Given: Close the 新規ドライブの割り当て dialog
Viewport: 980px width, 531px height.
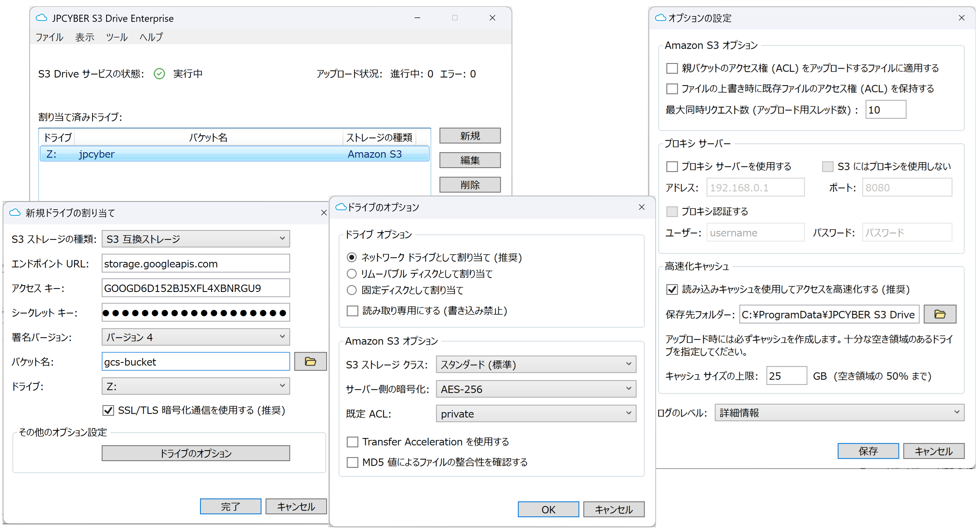Looking at the screenshot, I should [x=323, y=213].
